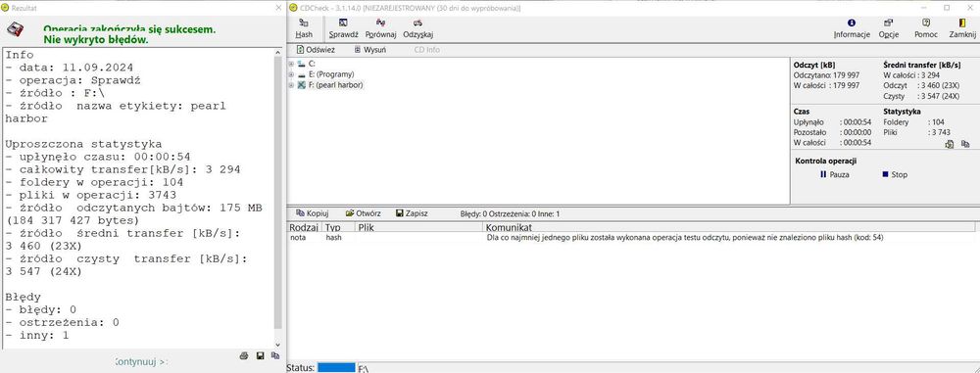Expand the C: drive node

pyautogui.click(x=291, y=64)
